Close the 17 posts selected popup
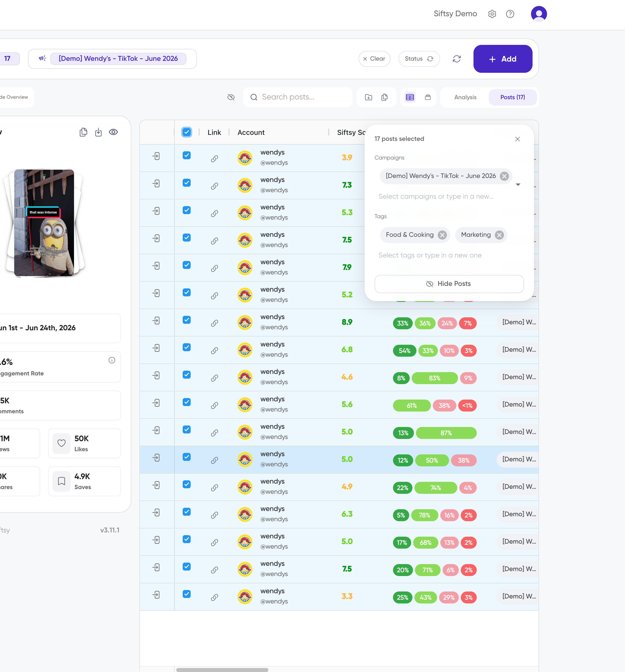625x672 pixels. click(x=517, y=139)
